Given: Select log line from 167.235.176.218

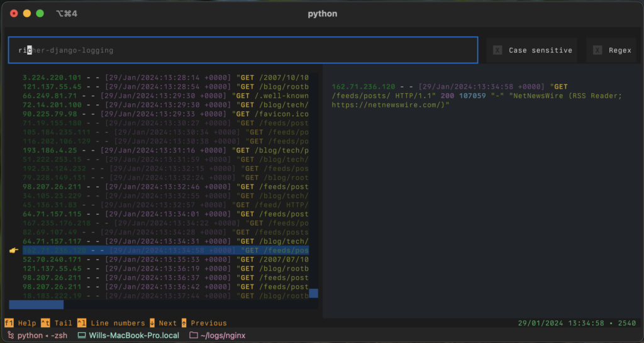Looking at the screenshot, I should [x=165, y=223].
